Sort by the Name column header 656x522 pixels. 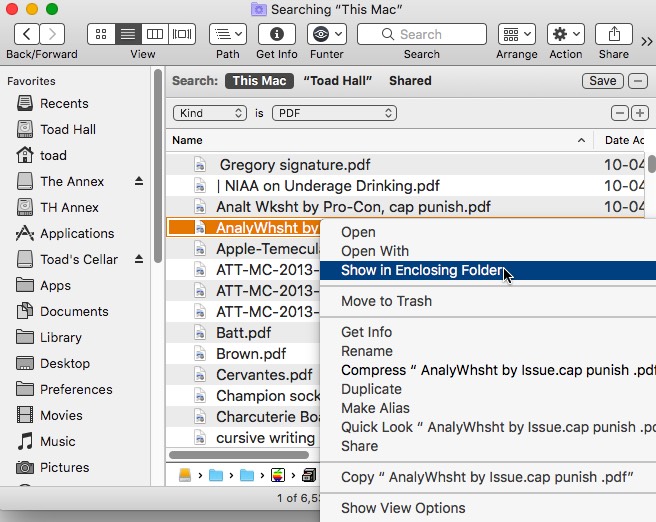click(379, 140)
